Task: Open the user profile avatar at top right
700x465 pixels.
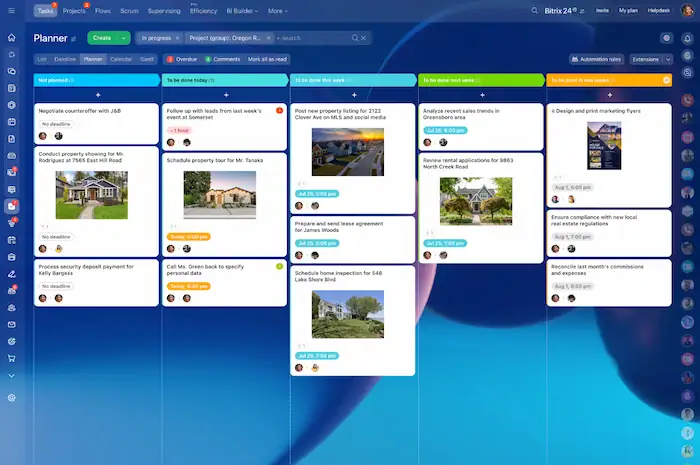Action: [687, 10]
